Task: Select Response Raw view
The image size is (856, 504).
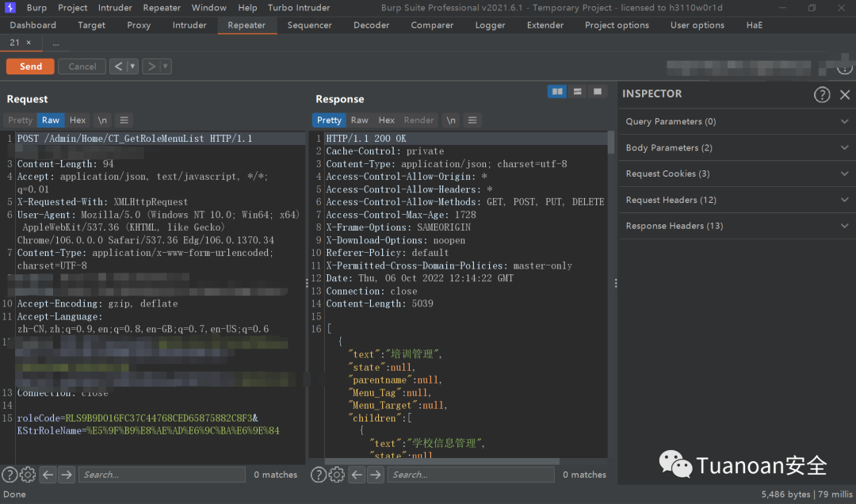Action: point(359,120)
